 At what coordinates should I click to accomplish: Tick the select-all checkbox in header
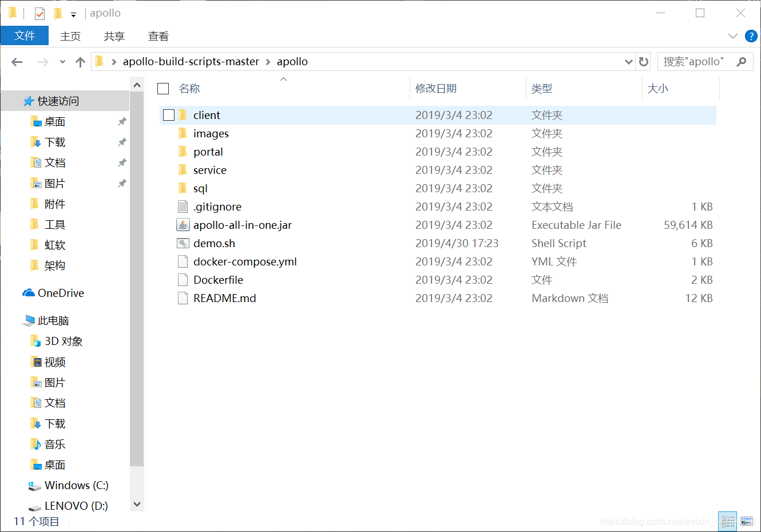pyautogui.click(x=163, y=89)
